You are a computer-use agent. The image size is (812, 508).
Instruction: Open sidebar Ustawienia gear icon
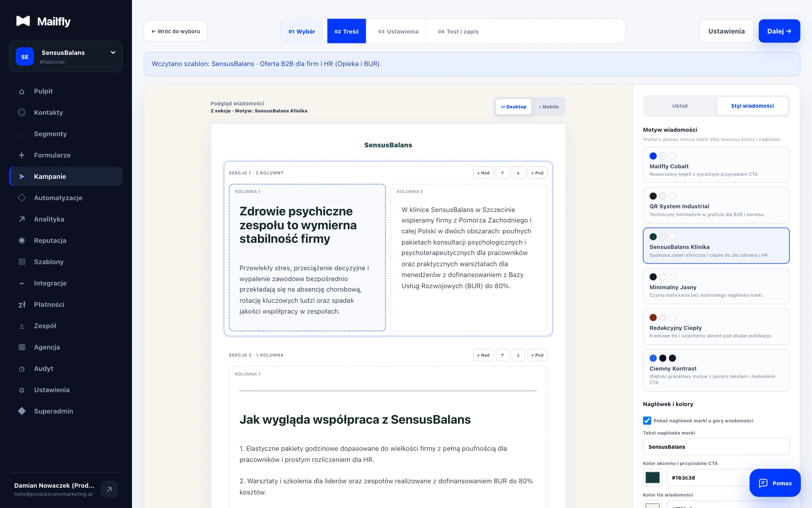pyautogui.click(x=22, y=390)
